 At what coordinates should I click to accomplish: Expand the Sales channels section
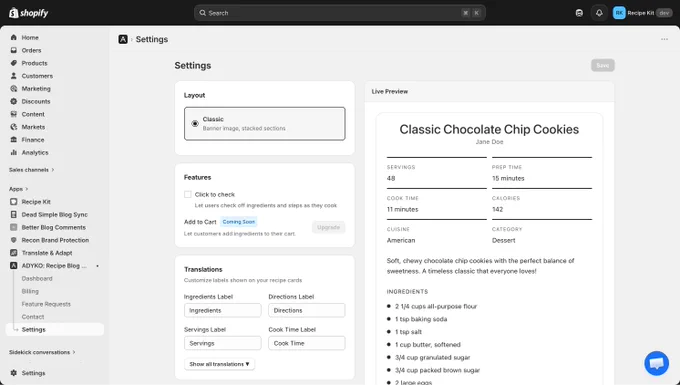(32, 170)
